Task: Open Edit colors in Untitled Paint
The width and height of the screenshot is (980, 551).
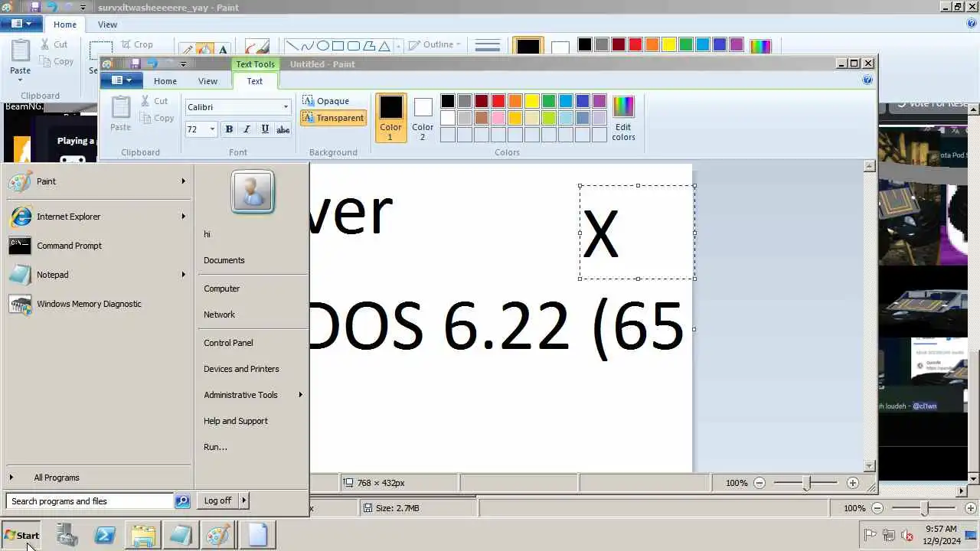Action: click(623, 119)
